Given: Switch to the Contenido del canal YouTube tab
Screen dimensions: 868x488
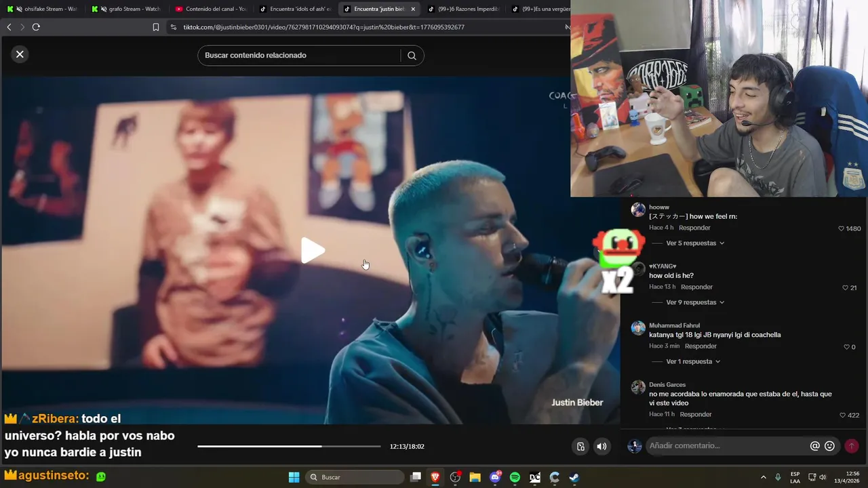Looking at the screenshot, I should click(211, 9).
